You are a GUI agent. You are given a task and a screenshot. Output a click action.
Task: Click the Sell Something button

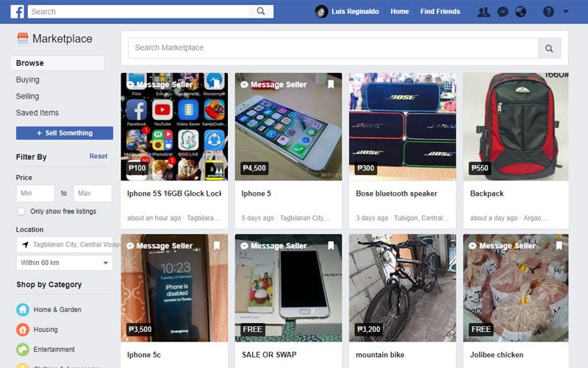[65, 133]
